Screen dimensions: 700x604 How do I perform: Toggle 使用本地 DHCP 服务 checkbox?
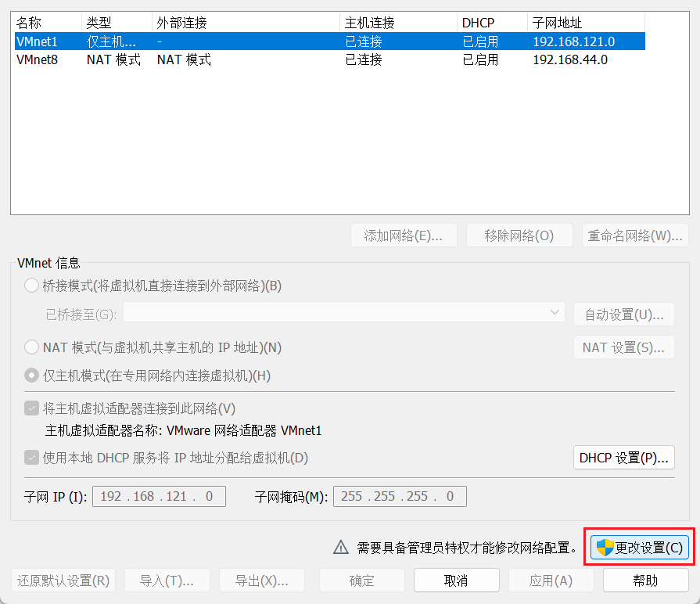(x=31, y=458)
